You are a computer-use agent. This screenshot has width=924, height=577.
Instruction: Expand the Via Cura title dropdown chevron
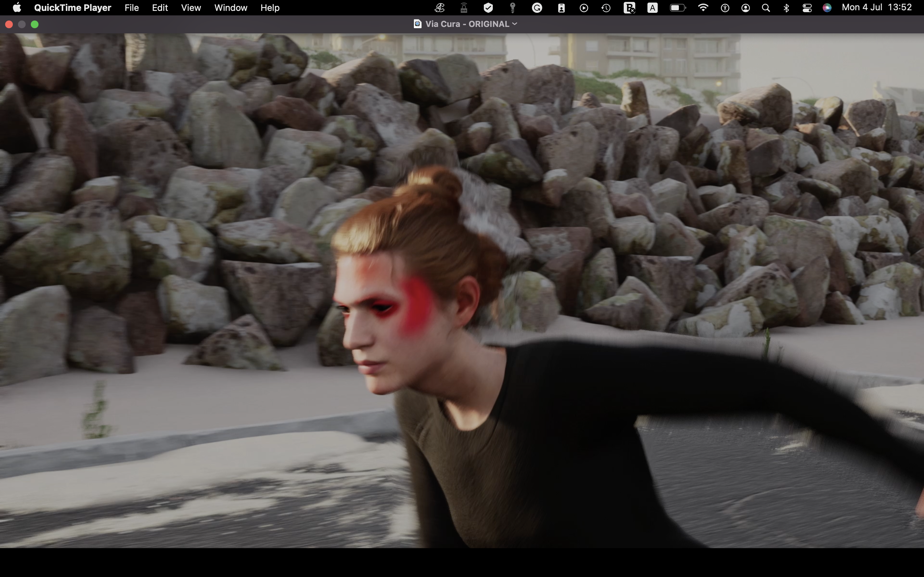(x=515, y=24)
